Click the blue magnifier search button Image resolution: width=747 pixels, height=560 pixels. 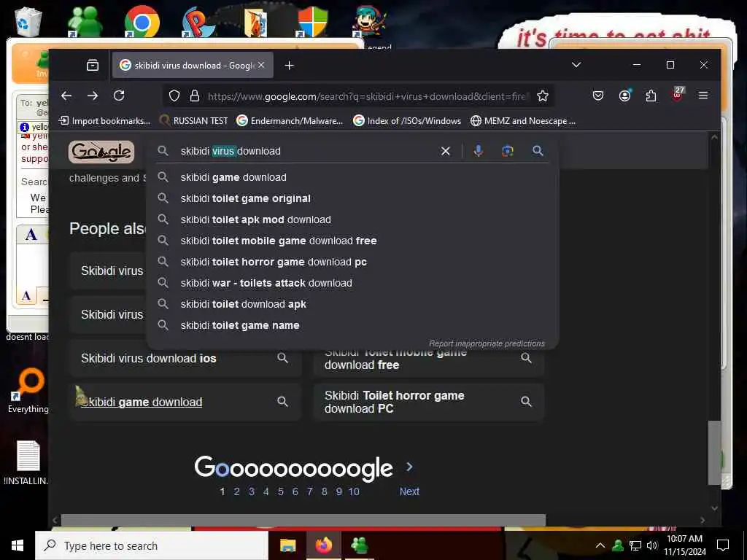[x=538, y=151]
